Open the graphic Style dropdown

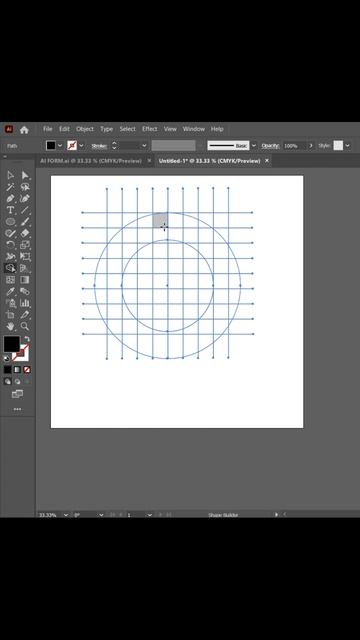click(347, 145)
